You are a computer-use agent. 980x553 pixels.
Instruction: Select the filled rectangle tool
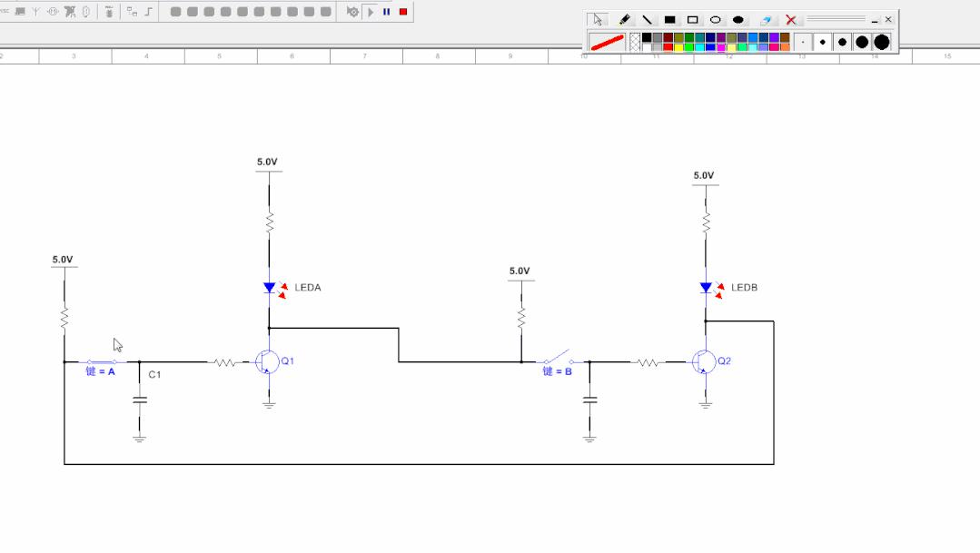(669, 19)
